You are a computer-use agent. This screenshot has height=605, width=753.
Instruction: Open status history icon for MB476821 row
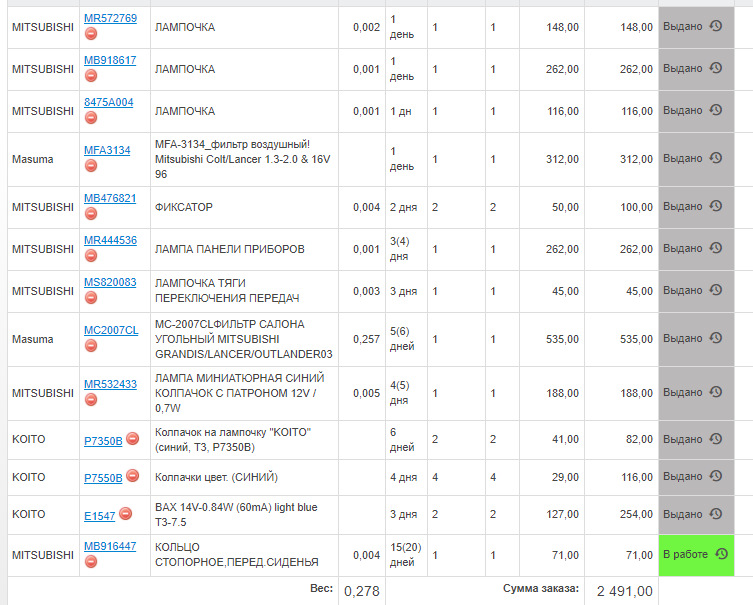pyautogui.click(x=716, y=206)
